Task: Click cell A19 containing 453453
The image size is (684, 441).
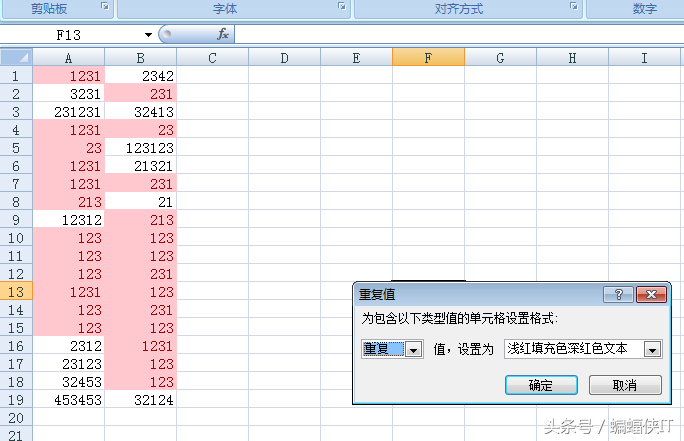Action: point(68,400)
